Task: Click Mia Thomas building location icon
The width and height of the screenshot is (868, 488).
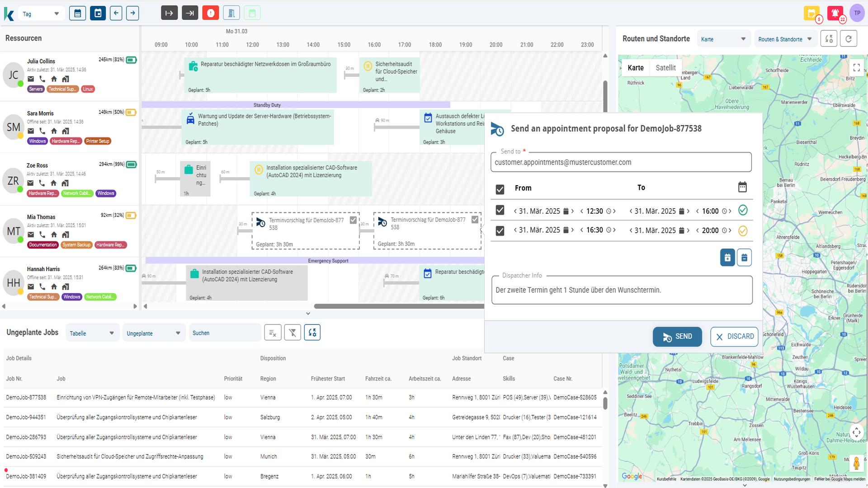Action: 66,235
